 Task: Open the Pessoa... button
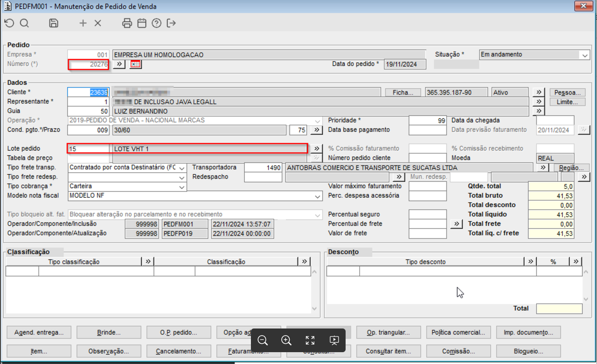(x=568, y=92)
